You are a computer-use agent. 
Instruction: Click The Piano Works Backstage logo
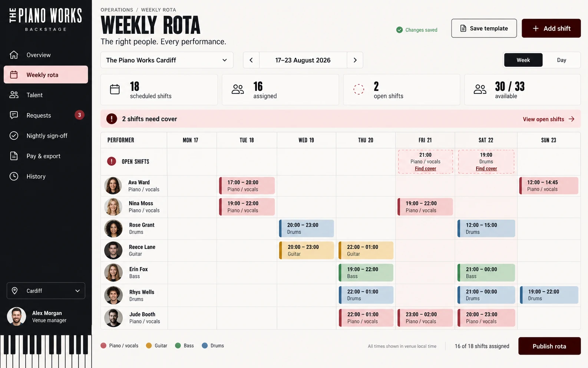coord(46,19)
